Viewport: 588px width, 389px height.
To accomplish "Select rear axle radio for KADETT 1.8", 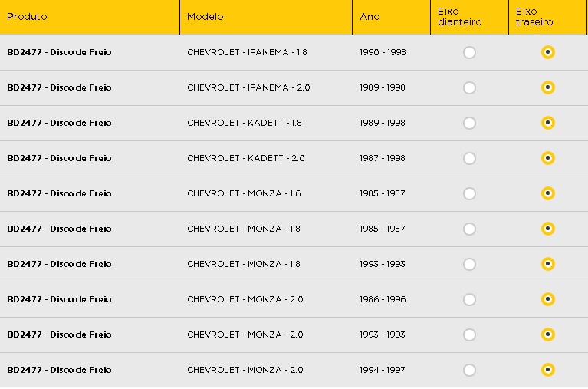I will 548,123.
